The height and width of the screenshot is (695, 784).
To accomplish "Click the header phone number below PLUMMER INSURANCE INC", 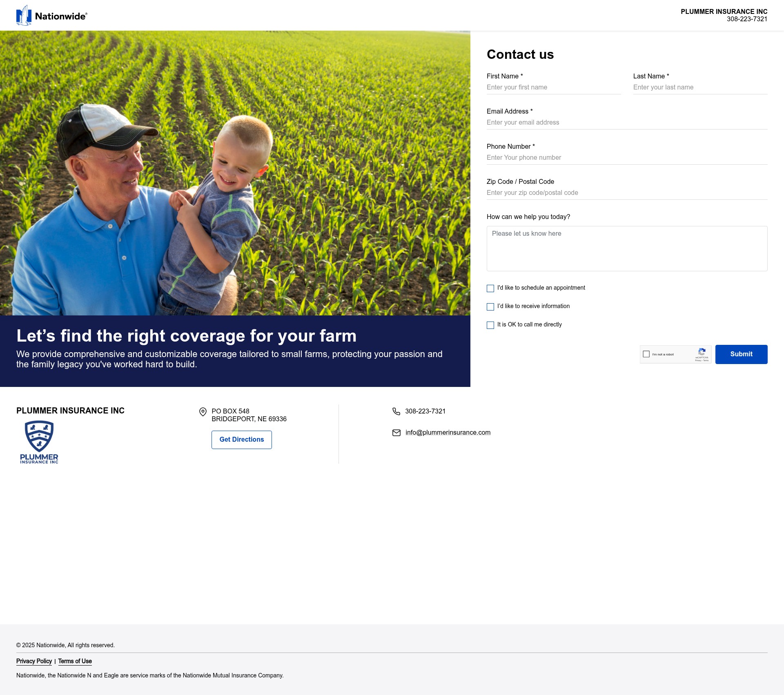I will click(x=747, y=19).
